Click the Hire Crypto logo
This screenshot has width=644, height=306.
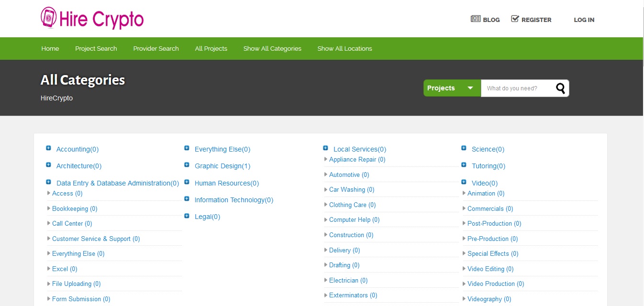point(92,19)
